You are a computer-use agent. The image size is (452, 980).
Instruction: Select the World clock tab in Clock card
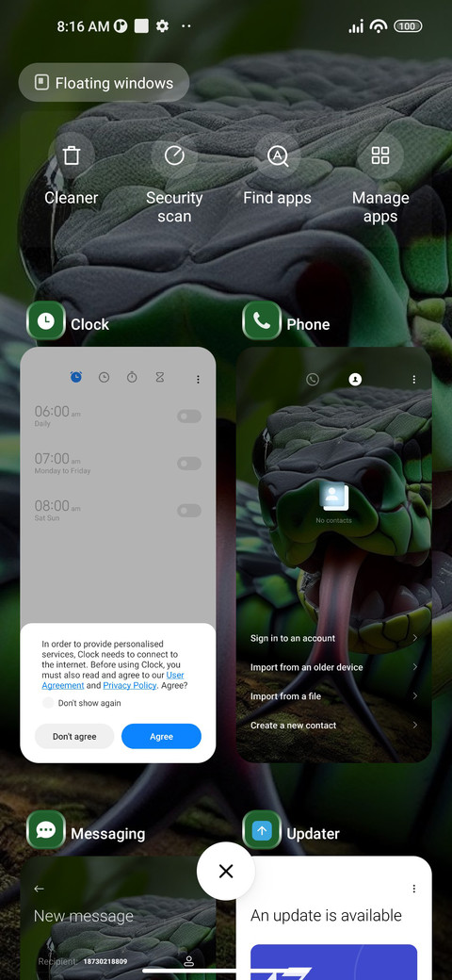point(105,377)
